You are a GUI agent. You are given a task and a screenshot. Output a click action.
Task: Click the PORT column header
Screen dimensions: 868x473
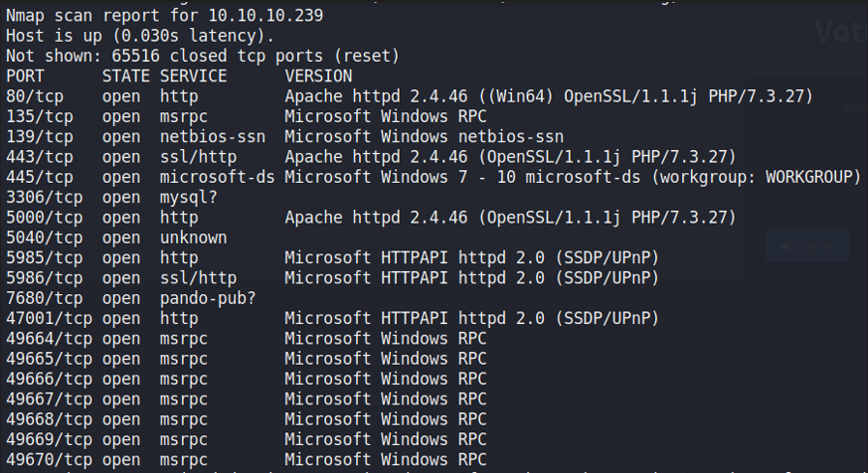[26, 77]
